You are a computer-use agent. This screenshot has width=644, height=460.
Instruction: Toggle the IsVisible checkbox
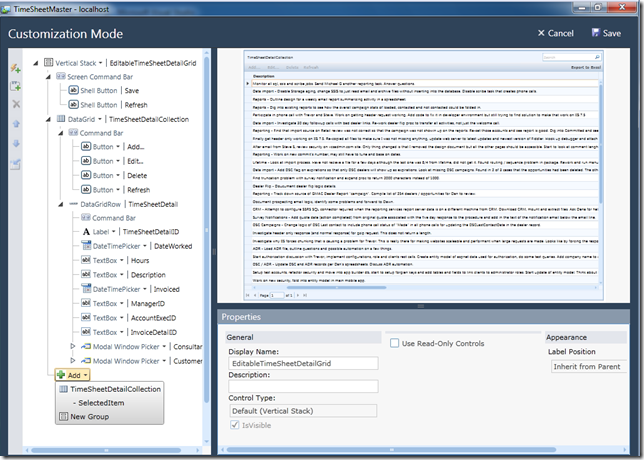point(235,425)
